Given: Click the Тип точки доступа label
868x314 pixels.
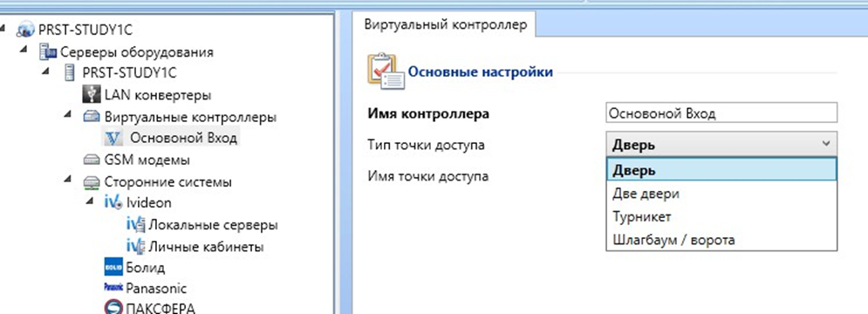Looking at the screenshot, I should [426, 145].
